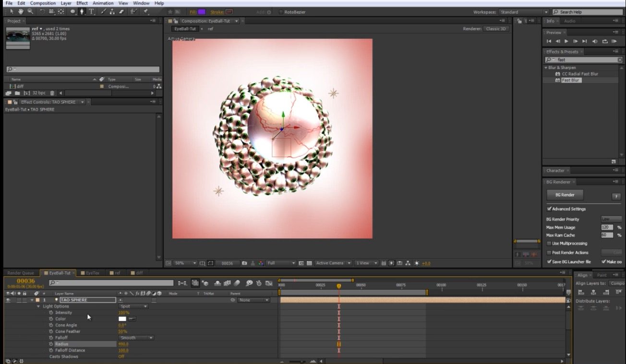Open the BG Render Priority Low dropdown

click(x=611, y=219)
